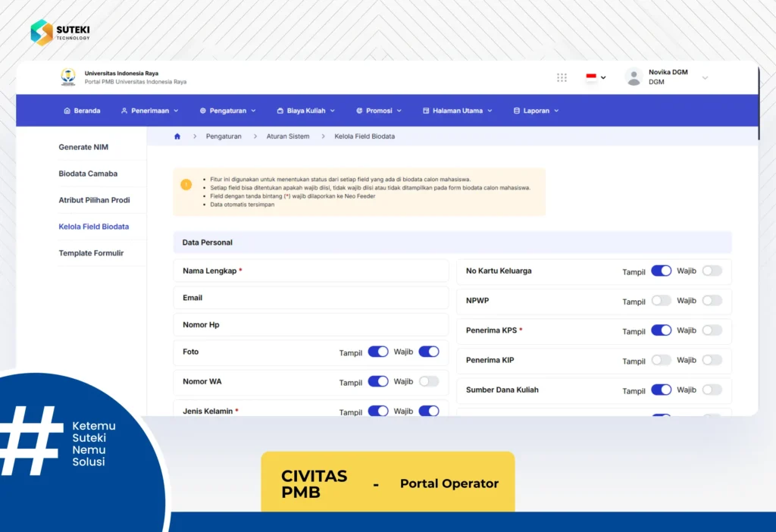Expand the Pengaturan menu chevron
Screen dimensions: 776x532
point(253,111)
